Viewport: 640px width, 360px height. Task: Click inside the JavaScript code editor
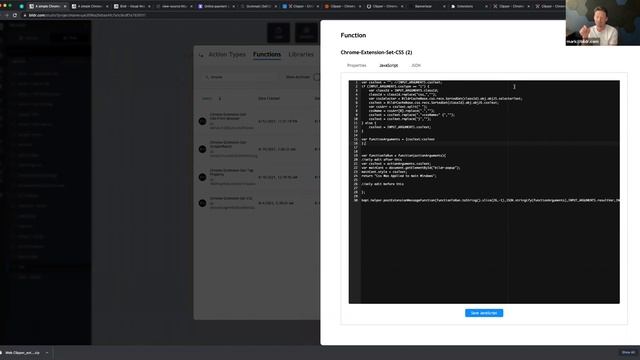click(x=484, y=192)
